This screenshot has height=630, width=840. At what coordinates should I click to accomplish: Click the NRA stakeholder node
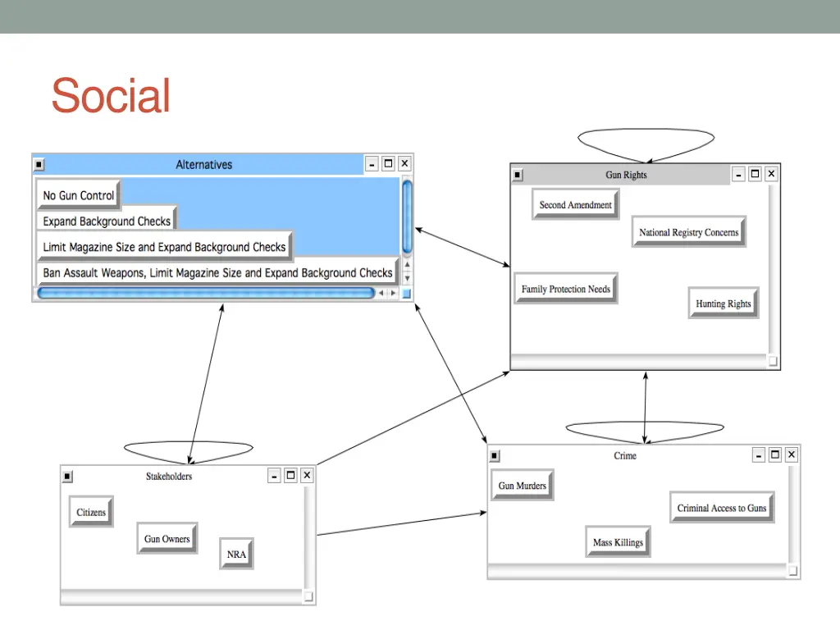(236, 555)
